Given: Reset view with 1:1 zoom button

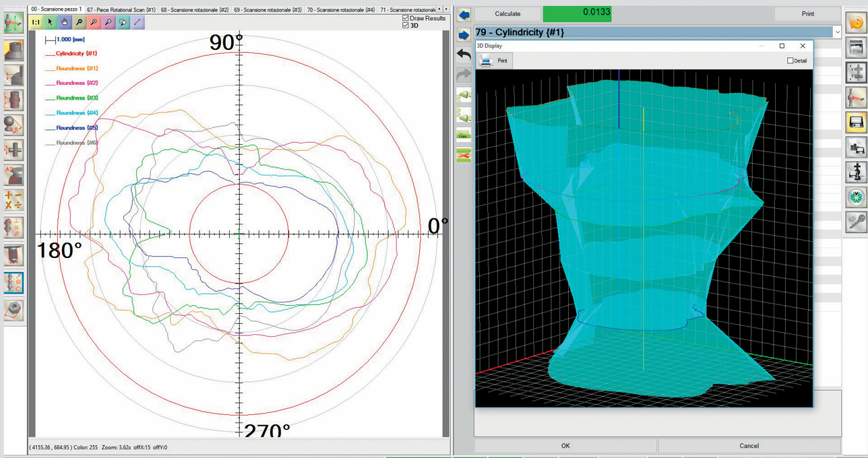Looking at the screenshot, I should (x=36, y=22).
